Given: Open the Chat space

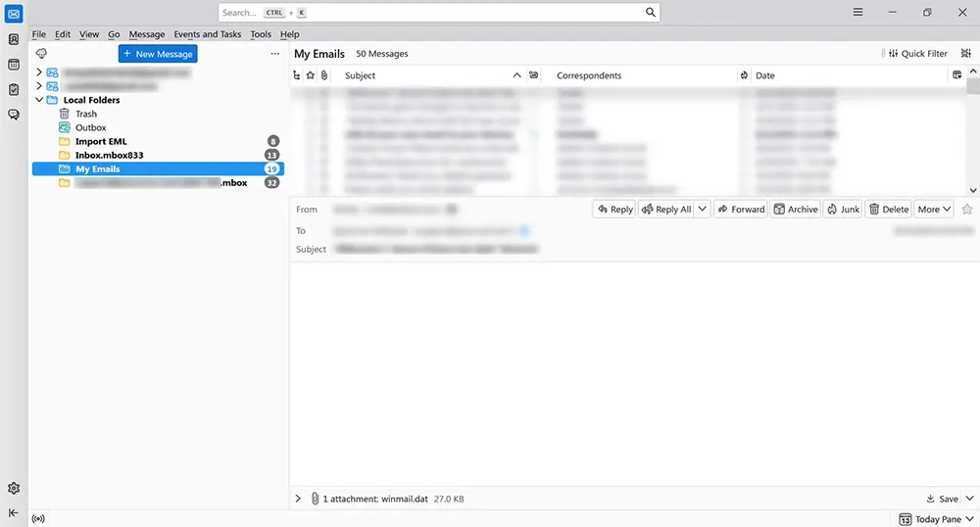Looking at the screenshot, I should pos(14,115).
